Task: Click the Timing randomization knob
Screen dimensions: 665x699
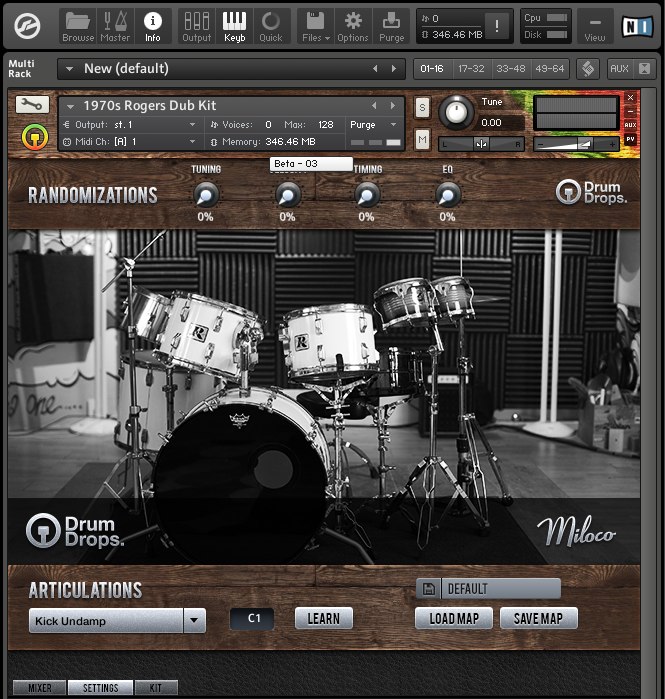Action: (x=366, y=195)
